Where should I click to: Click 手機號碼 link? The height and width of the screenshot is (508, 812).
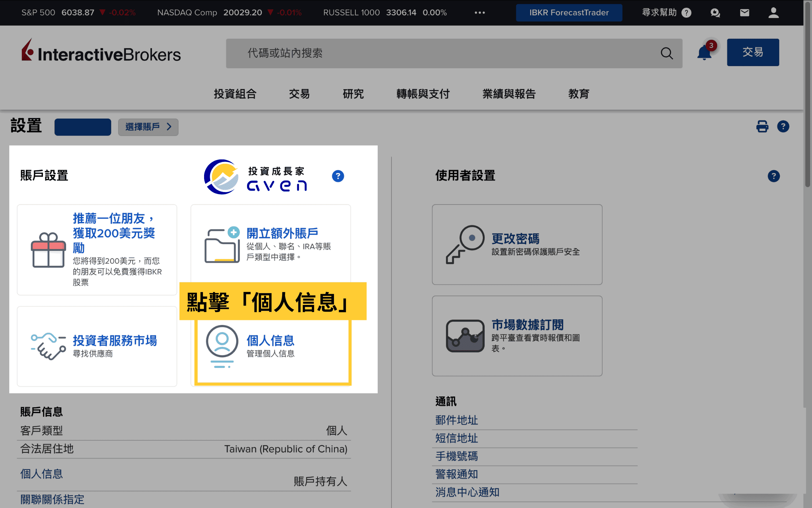(x=456, y=456)
